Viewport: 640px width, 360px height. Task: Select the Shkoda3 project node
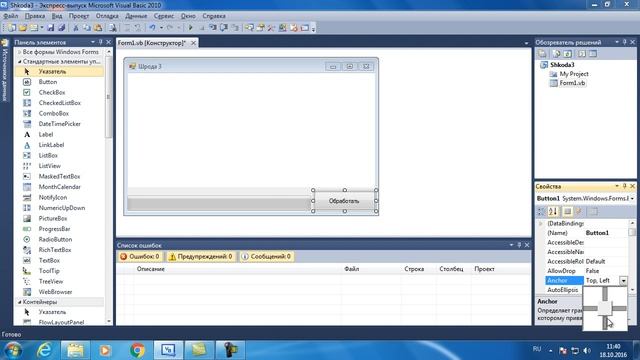tap(562, 65)
